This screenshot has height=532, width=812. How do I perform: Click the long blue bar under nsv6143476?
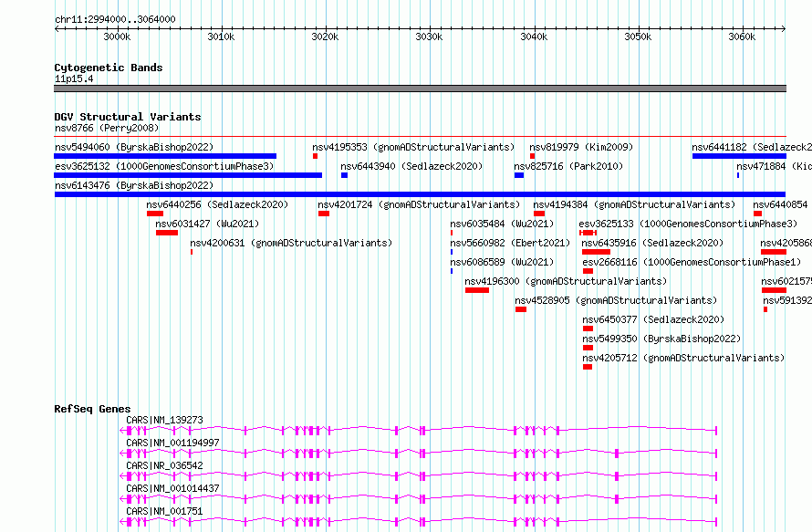pos(420,194)
